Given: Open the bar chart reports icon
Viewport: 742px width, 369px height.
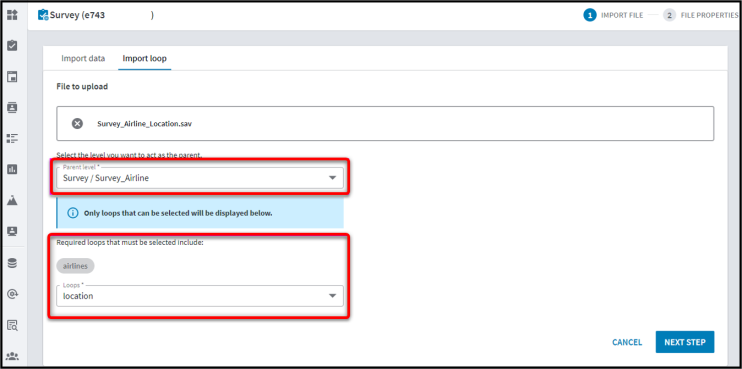Looking at the screenshot, I should point(12,169).
